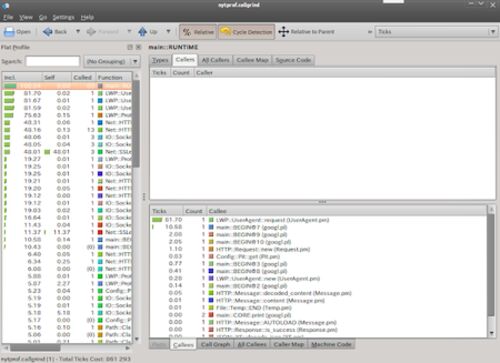
Task: Select the Flat Profile row with Incl. 19.27
Action: (x=67, y=159)
